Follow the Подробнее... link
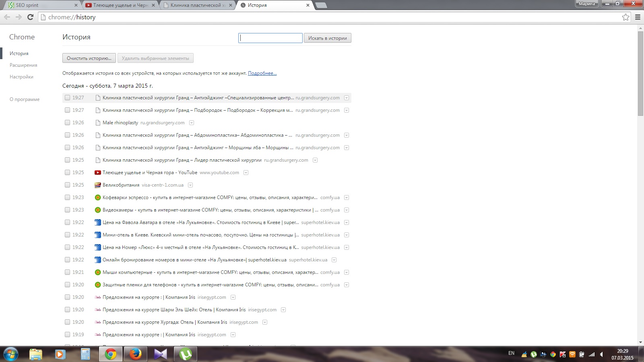This screenshot has height=362, width=644. pyautogui.click(x=262, y=73)
